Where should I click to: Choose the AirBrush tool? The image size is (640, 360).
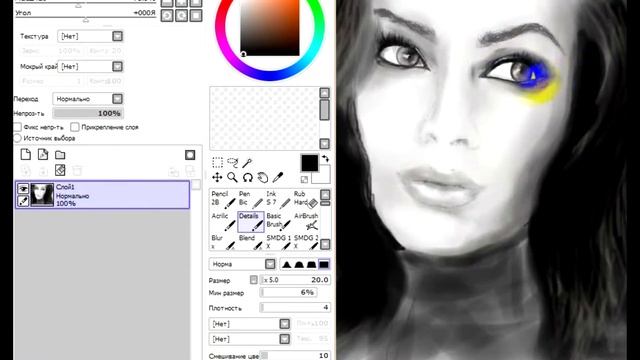click(x=306, y=221)
